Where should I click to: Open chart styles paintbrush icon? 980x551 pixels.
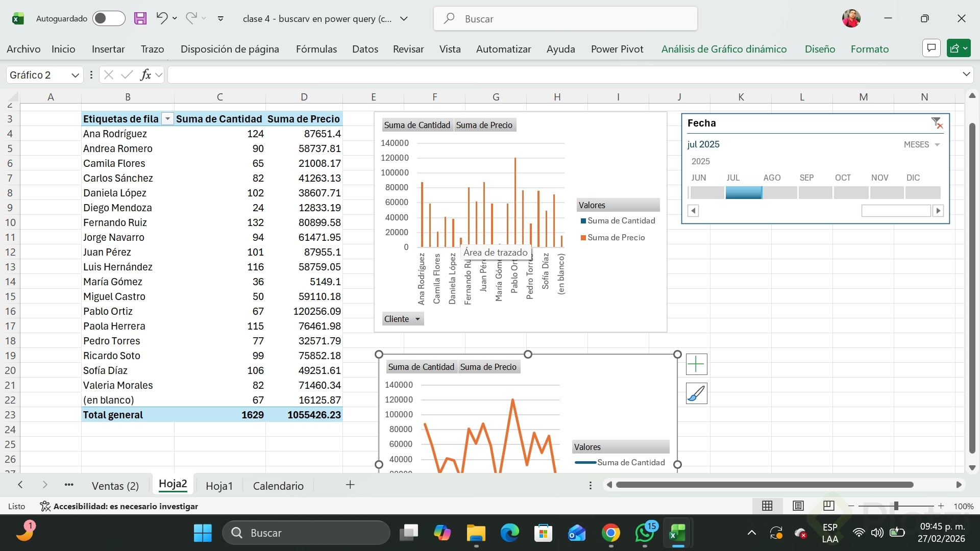pyautogui.click(x=696, y=394)
